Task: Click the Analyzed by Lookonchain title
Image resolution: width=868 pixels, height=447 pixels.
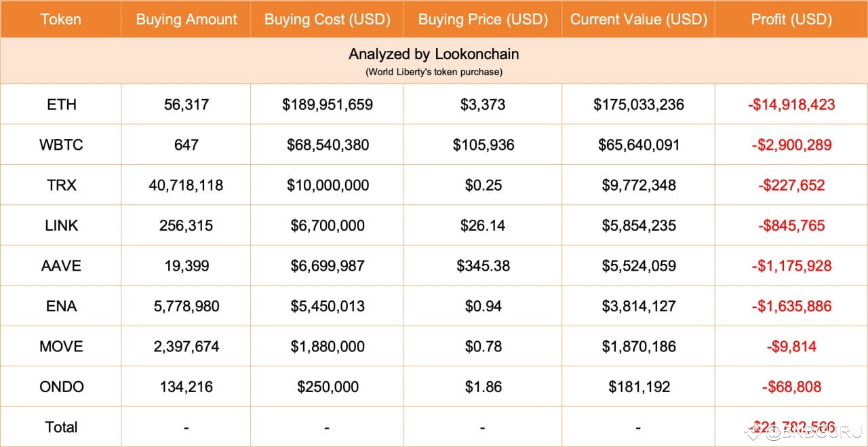Action: (434, 54)
